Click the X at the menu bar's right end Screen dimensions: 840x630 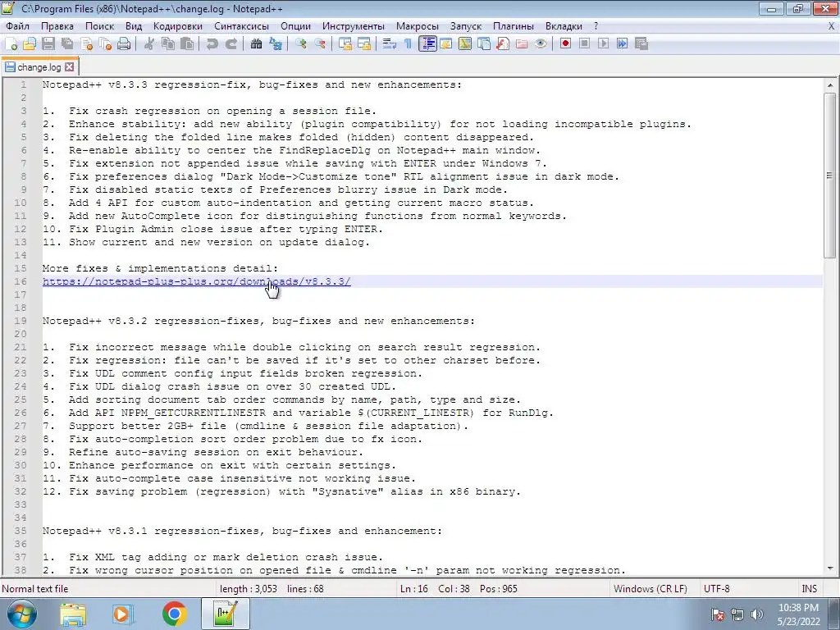[x=832, y=26]
